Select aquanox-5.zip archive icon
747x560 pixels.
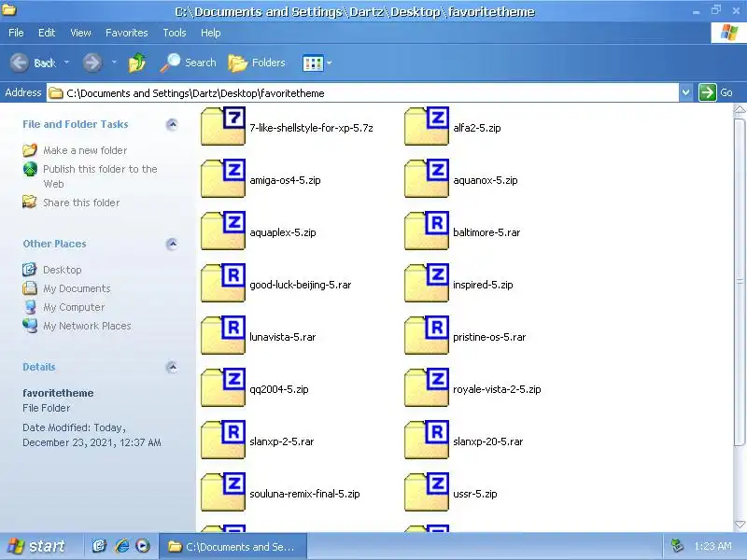tap(427, 178)
